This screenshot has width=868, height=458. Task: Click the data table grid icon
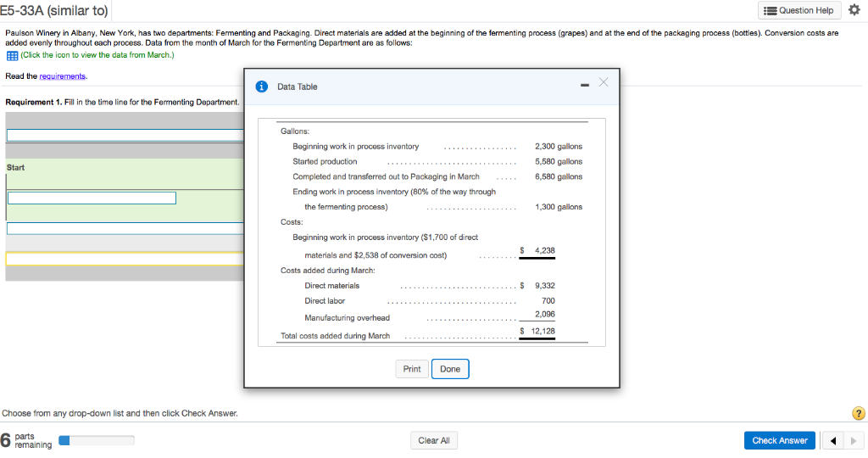pyautogui.click(x=12, y=56)
